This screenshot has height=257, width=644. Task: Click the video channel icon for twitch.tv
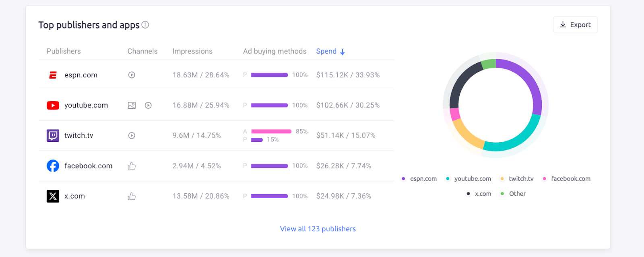(x=131, y=135)
